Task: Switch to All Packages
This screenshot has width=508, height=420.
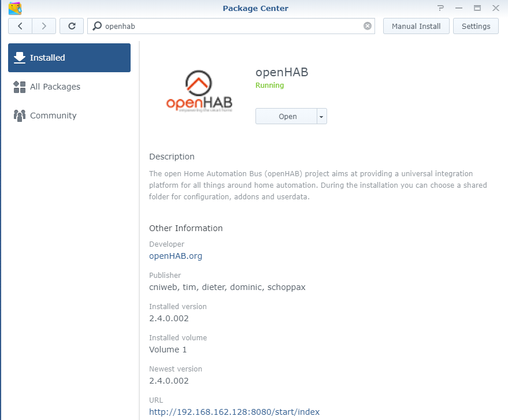Action: 69,87
